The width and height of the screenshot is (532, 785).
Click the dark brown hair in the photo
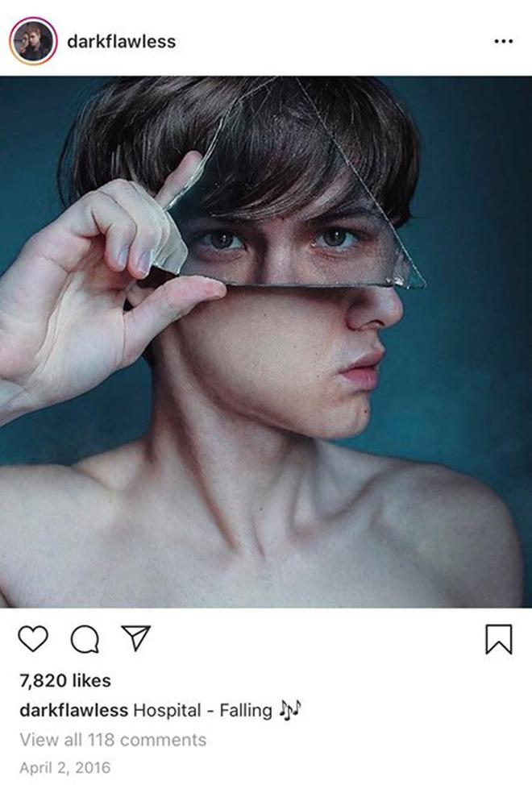[x=242, y=129]
